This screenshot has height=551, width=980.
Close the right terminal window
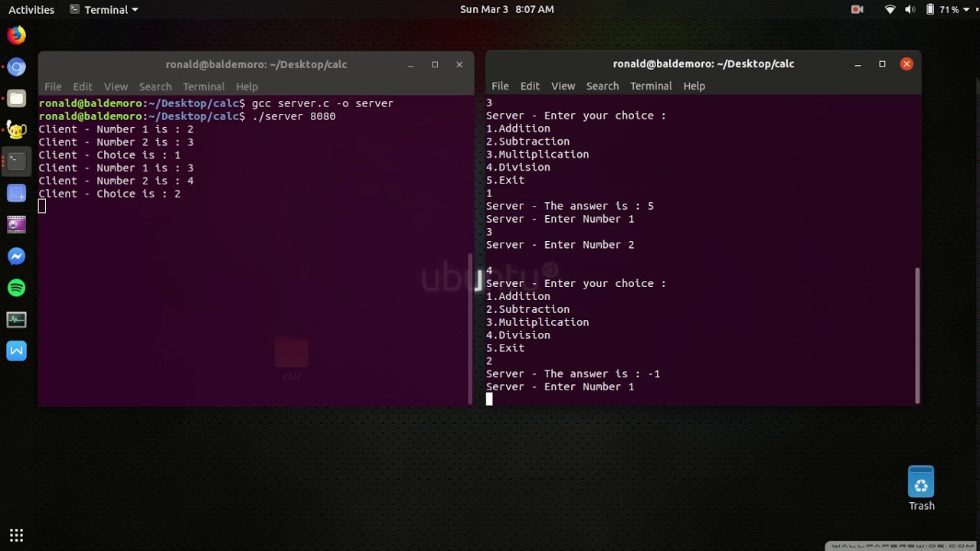point(906,64)
